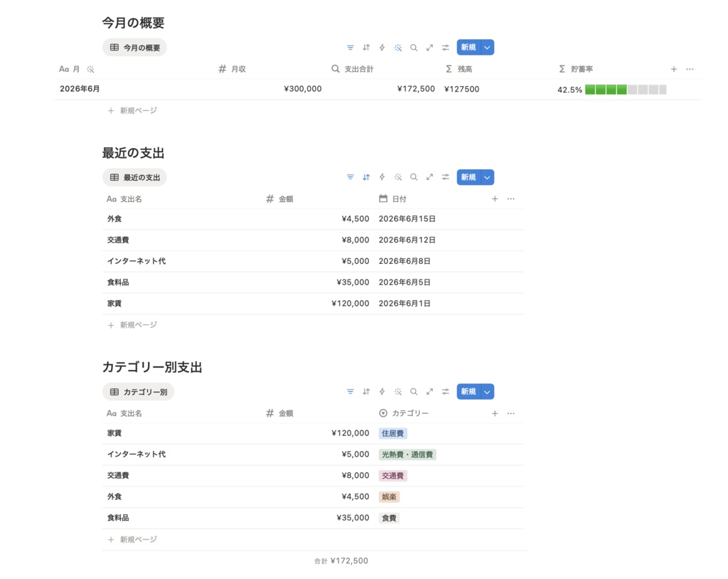Image resolution: width=728 pixels, height=579 pixels.
Task: Click AI sparkle icon in 今月の概要 toolbar
Action: point(398,48)
